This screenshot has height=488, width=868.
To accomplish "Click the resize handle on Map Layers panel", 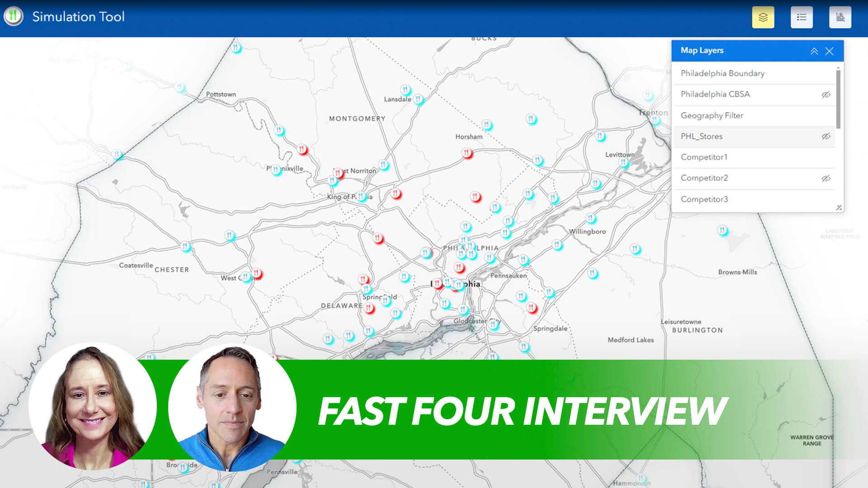I will click(838, 207).
